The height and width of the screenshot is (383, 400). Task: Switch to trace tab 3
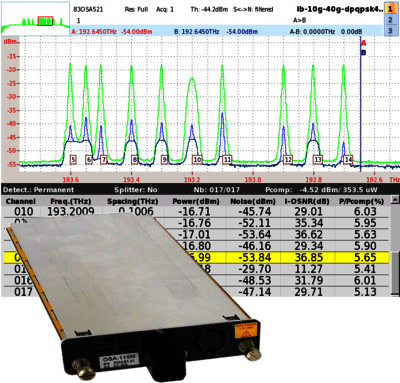click(390, 31)
